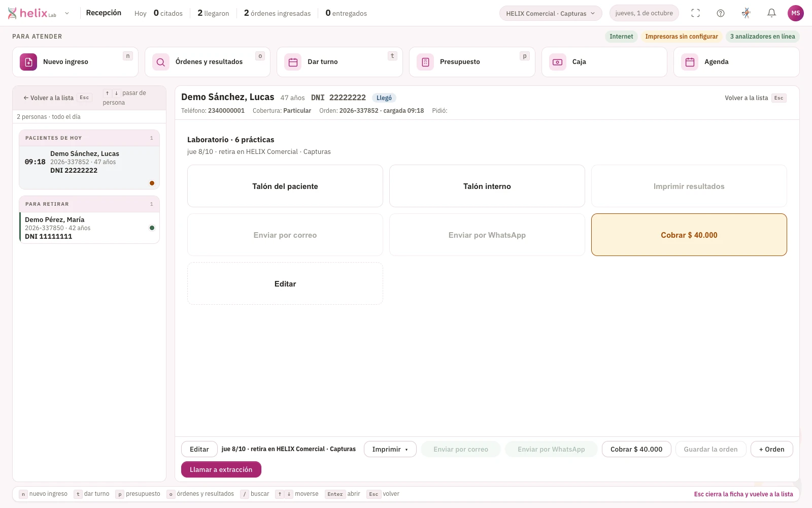Click the orange status dot on Lucas row
The image size is (812, 508).
tap(152, 183)
